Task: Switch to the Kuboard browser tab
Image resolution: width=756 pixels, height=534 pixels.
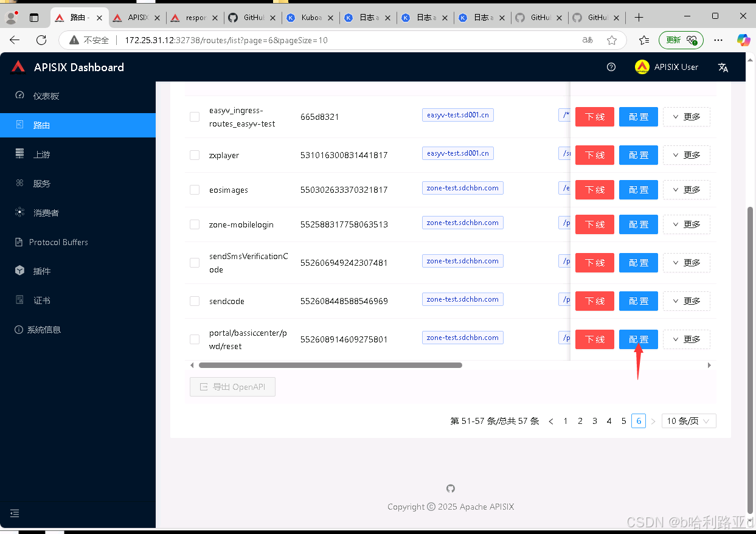Action: click(x=310, y=18)
